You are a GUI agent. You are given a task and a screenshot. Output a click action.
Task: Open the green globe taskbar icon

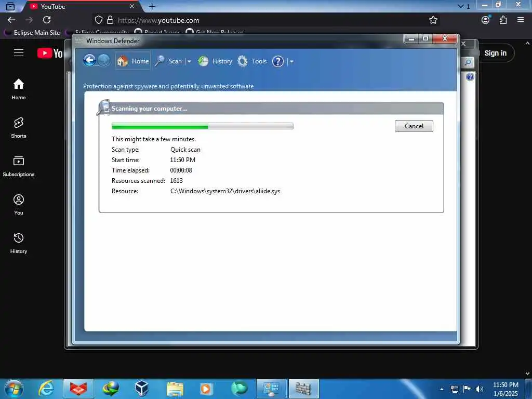(x=239, y=389)
